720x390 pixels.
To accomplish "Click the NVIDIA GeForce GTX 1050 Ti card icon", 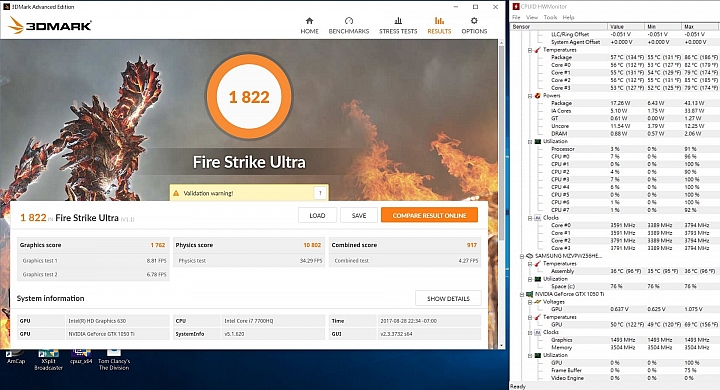I will [x=529, y=294].
